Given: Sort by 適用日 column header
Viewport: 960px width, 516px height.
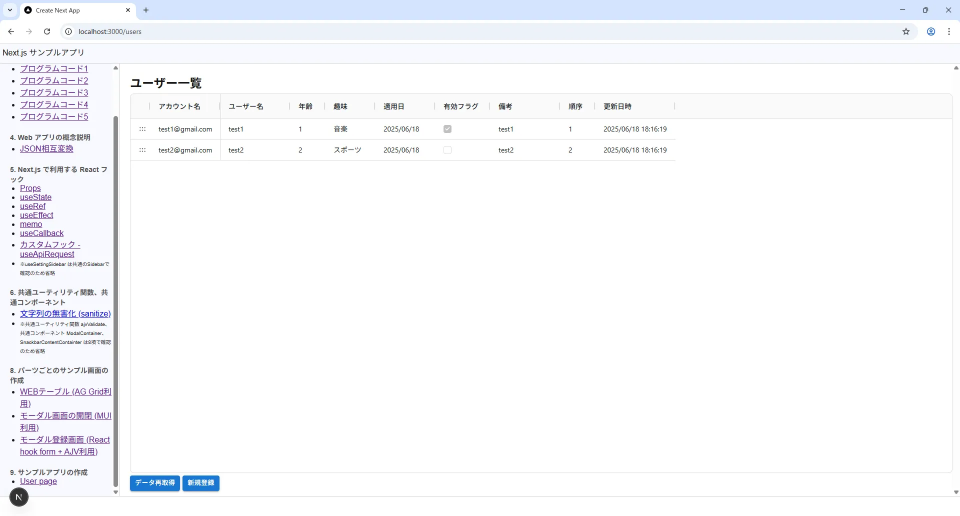Looking at the screenshot, I should click(394, 107).
